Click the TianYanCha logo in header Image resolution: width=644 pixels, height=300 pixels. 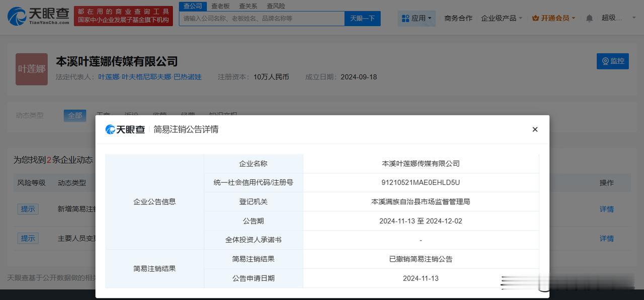(x=38, y=16)
